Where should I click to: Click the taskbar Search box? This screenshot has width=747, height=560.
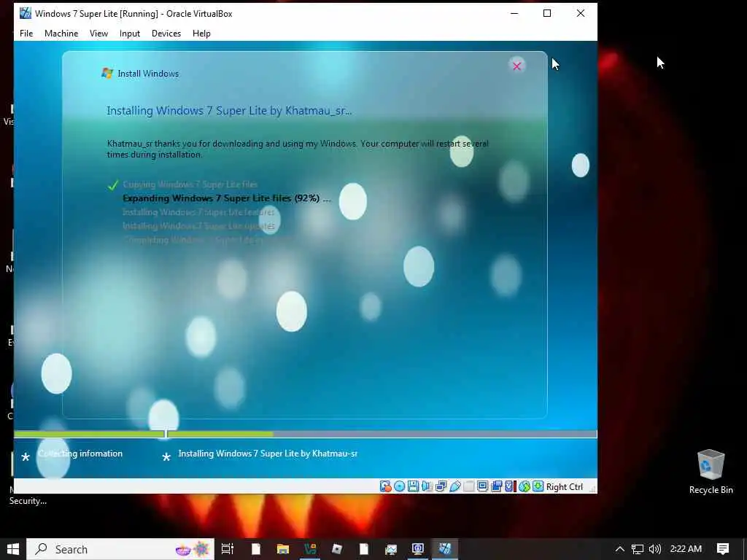(120, 549)
